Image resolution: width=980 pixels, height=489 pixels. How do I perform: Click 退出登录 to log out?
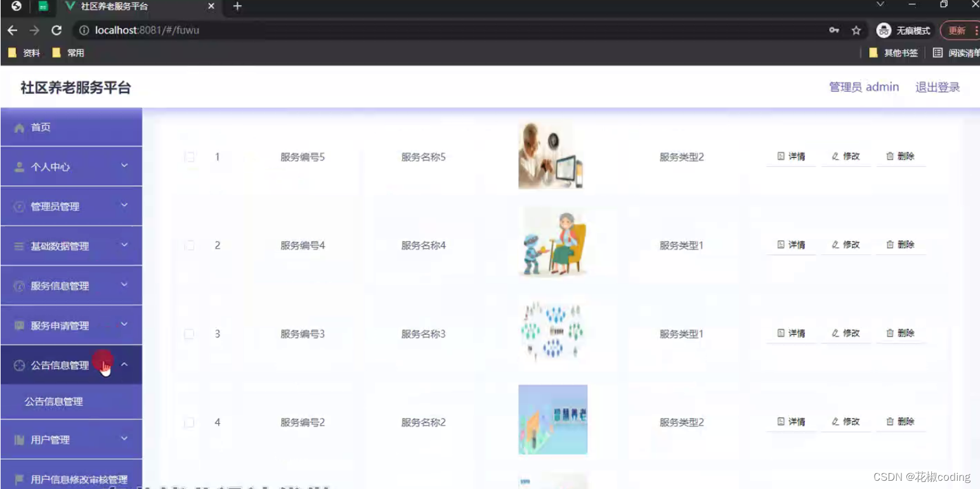938,87
